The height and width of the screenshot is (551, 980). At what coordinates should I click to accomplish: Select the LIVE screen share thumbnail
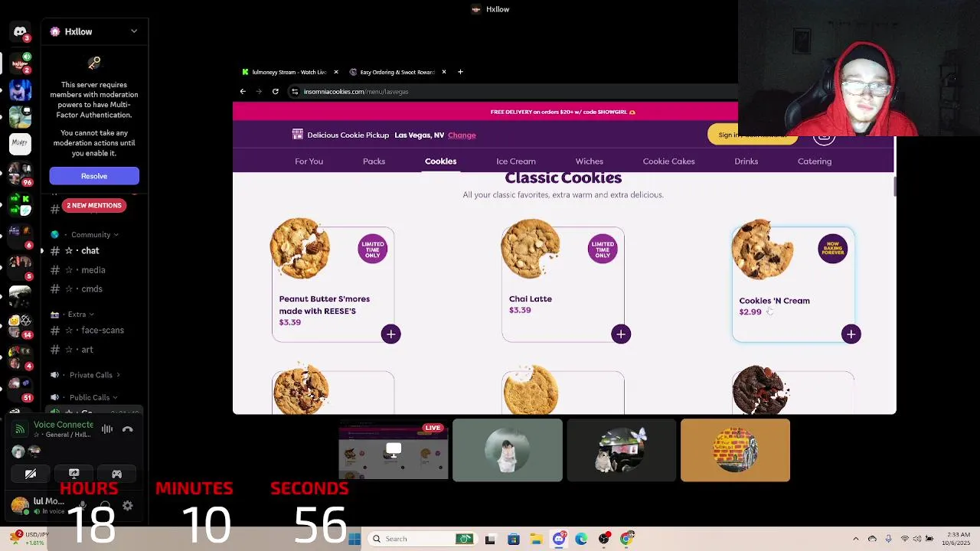tap(394, 450)
